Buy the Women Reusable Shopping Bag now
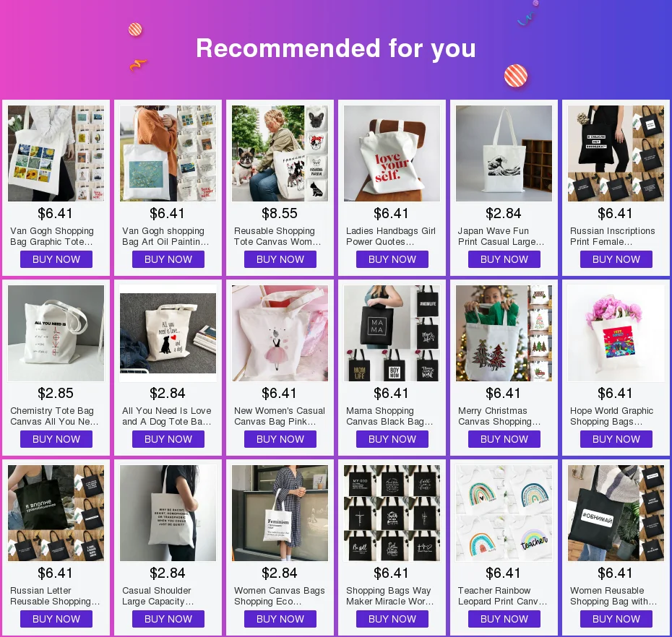Image resolution: width=672 pixels, height=637 pixels. (x=616, y=619)
